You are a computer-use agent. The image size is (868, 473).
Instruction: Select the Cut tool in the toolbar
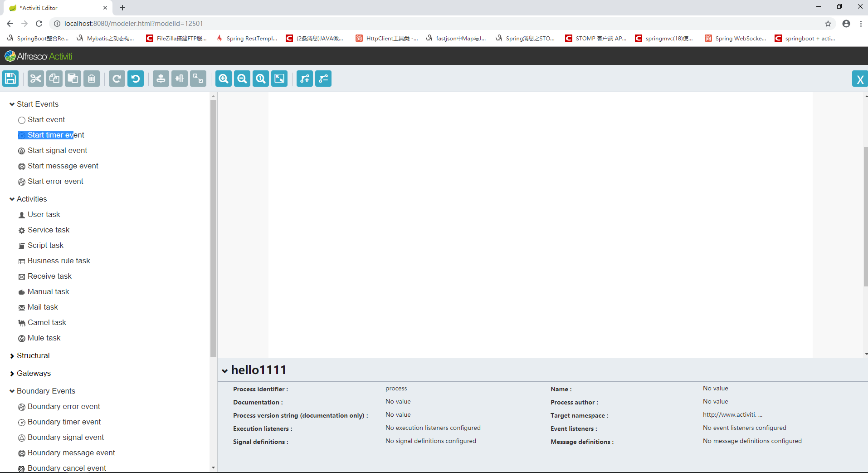click(35, 79)
